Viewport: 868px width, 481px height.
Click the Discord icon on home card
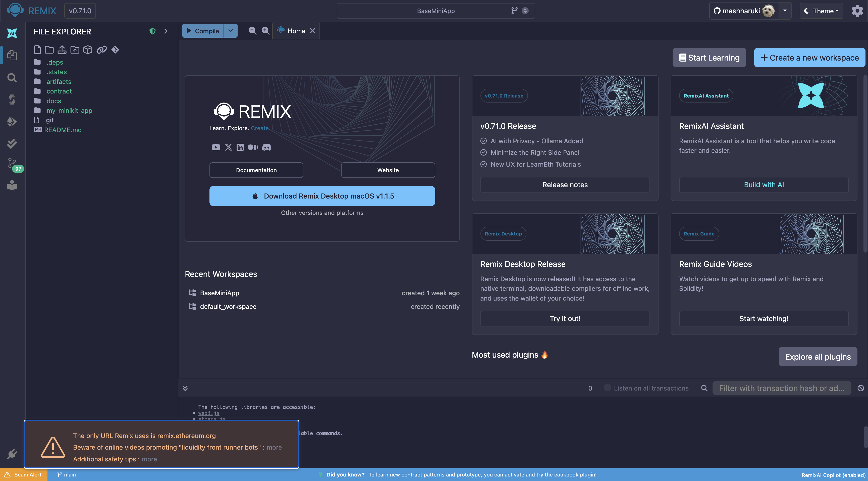tap(266, 147)
